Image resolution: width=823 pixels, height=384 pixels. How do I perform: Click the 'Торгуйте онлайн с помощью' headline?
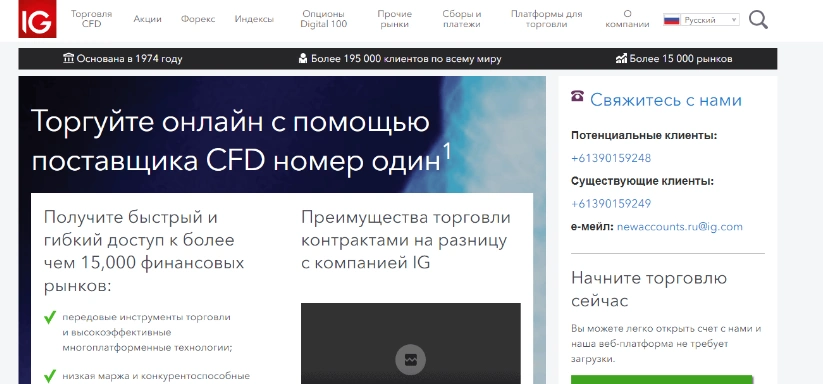point(230,122)
